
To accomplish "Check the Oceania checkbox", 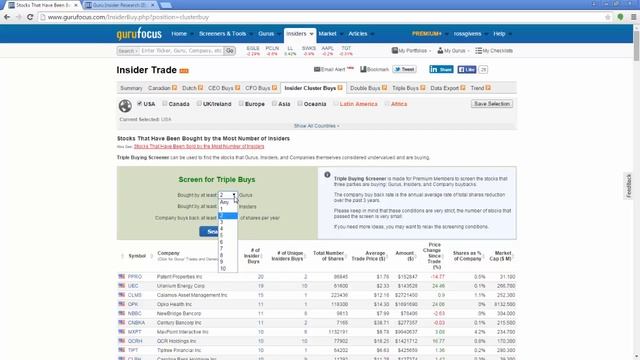I will point(300,104).
